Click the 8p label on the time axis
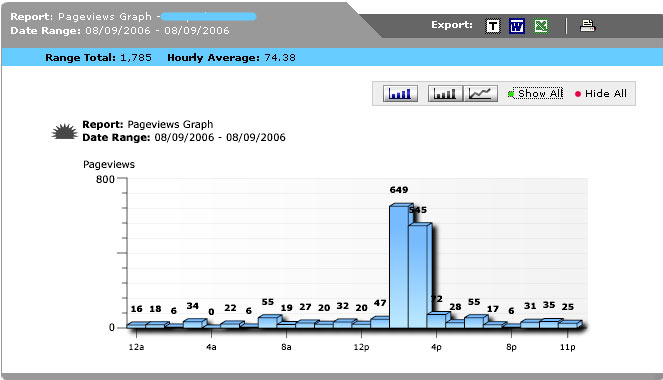 511,347
